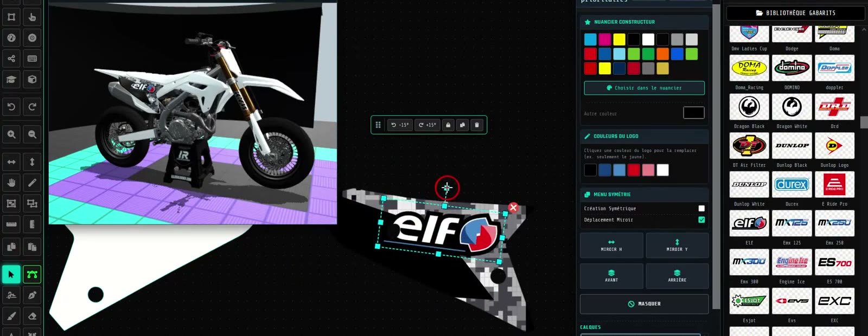
Task: Click the copy icon in left toolbar
Action: coord(11,247)
